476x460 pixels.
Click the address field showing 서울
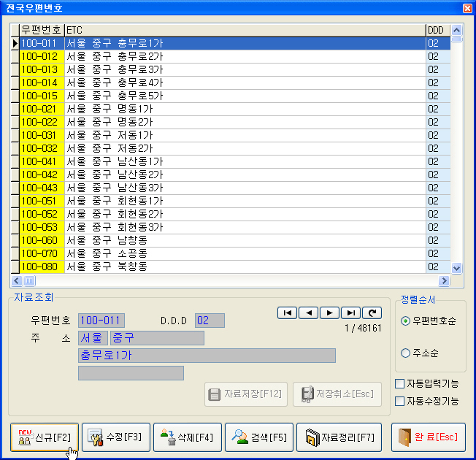coord(93,338)
